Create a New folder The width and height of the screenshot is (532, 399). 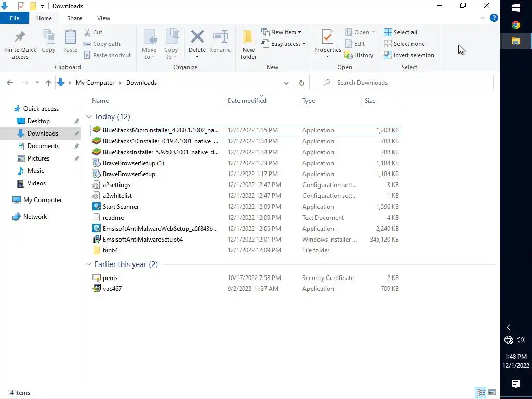tap(248, 44)
